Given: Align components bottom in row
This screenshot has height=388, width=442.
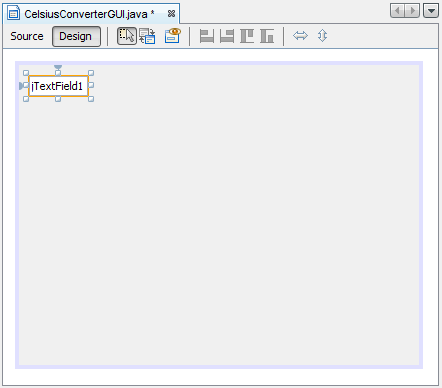Looking at the screenshot, I should point(267,36).
